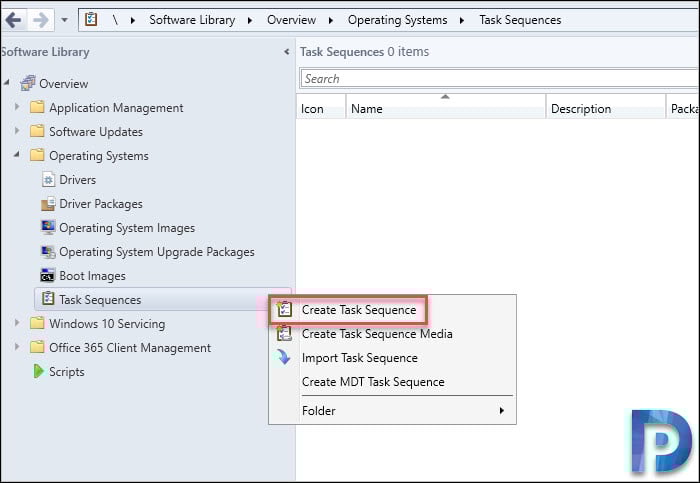Choose Create MDT Task Sequence
700x483 pixels.
pyautogui.click(x=373, y=382)
